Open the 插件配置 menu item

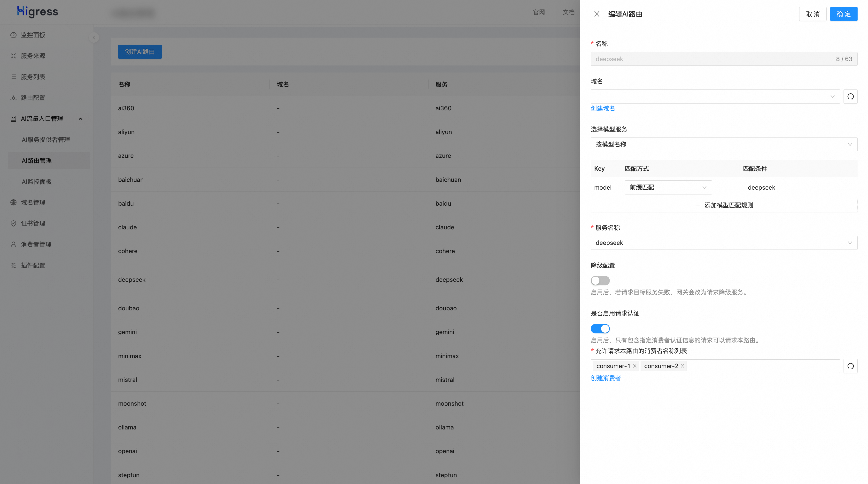(33, 265)
